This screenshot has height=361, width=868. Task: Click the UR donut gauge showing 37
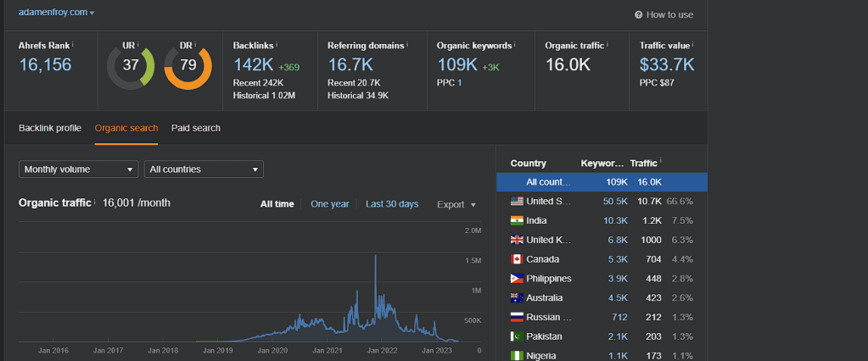(x=131, y=66)
